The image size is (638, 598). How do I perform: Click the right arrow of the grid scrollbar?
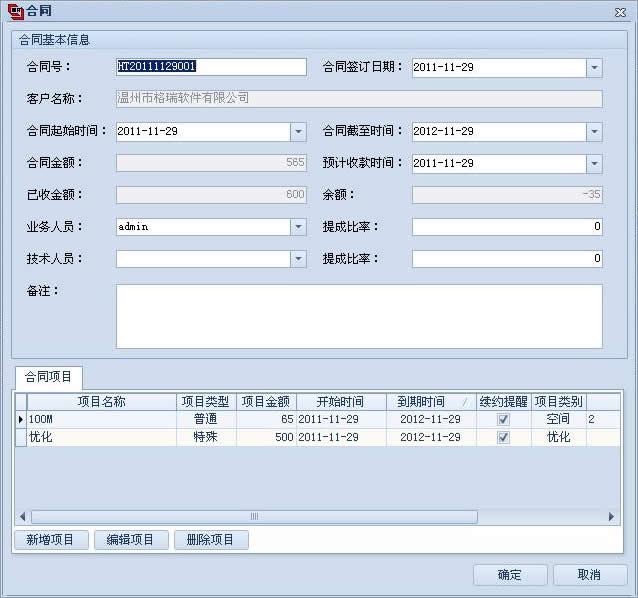tap(612, 517)
